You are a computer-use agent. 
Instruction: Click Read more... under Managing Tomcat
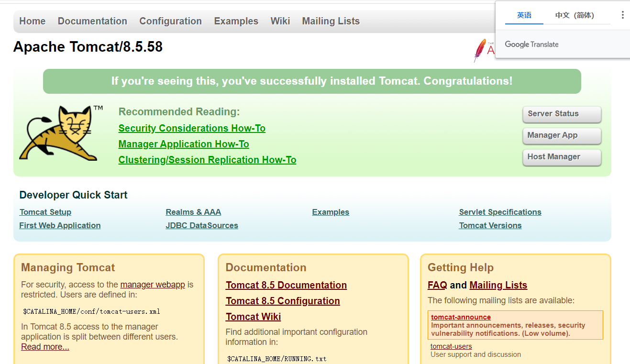point(45,347)
